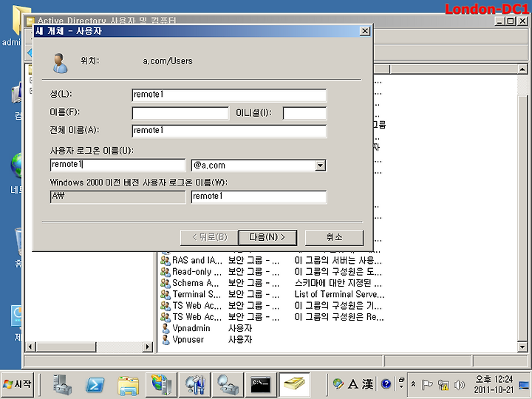This screenshot has height=399, width=532.
Task: Click the Cancel (취소) button
Action: tap(334, 237)
